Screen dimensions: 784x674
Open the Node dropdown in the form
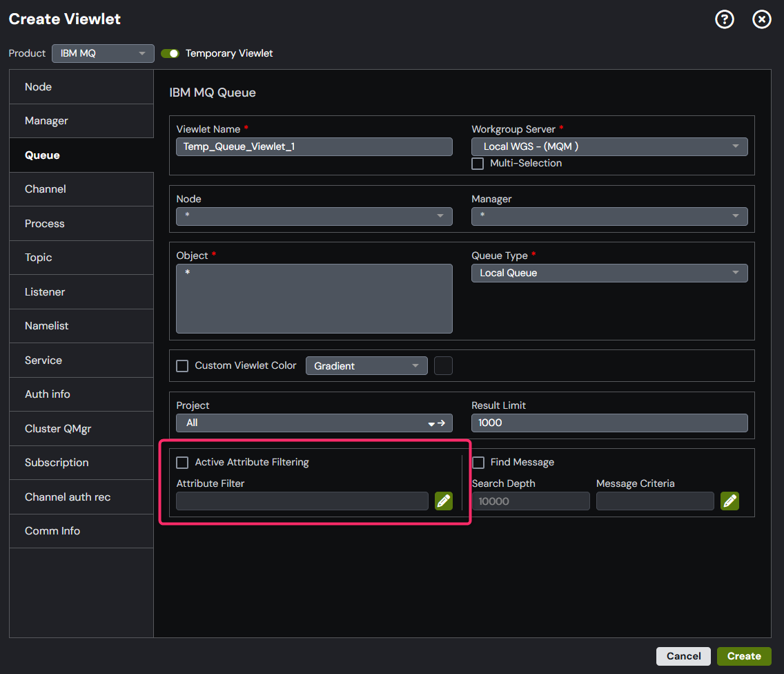(x=314, y=216)
